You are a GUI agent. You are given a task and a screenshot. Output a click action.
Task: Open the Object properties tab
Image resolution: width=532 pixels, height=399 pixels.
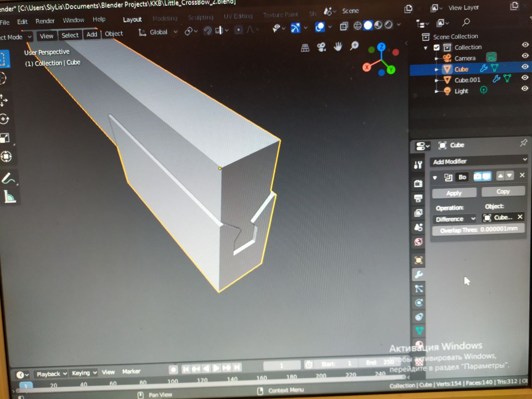[419, 260]
